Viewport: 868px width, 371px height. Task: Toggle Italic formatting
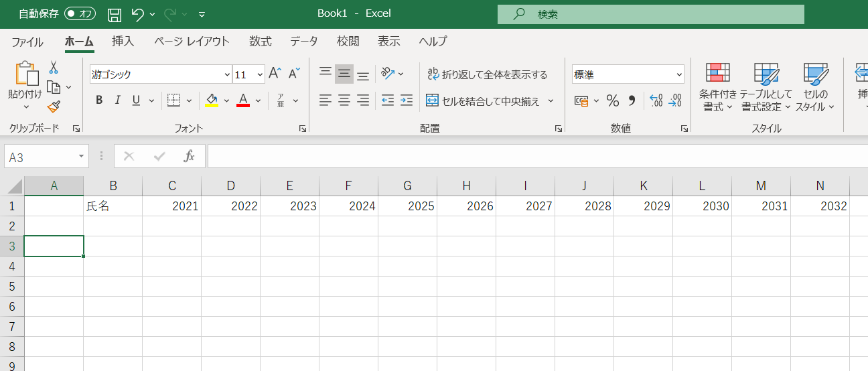click(x=117, y=100)
